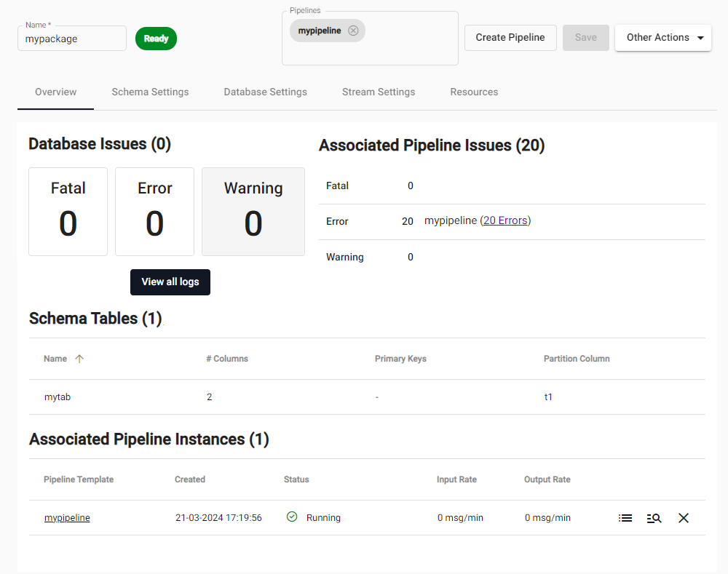This screenshot has width=728, height=574.
Task: Click the Created column header
Action: [x=190, y=479]
